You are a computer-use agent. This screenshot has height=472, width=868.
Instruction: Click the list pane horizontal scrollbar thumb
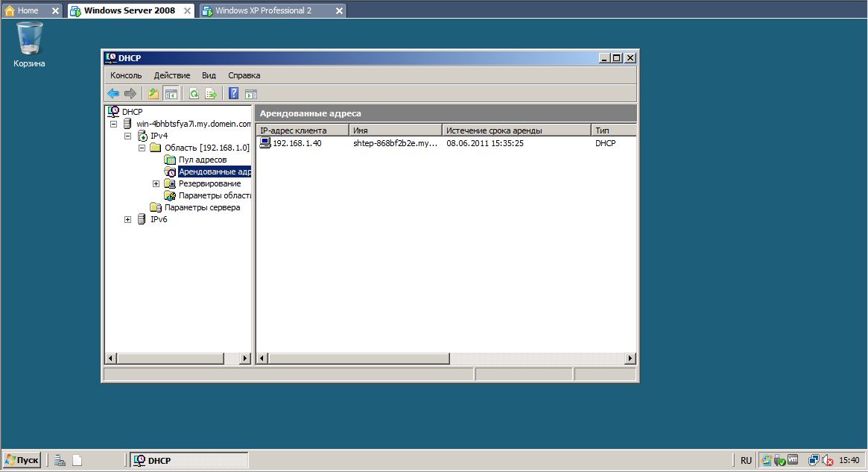click(x=358, y=359)
